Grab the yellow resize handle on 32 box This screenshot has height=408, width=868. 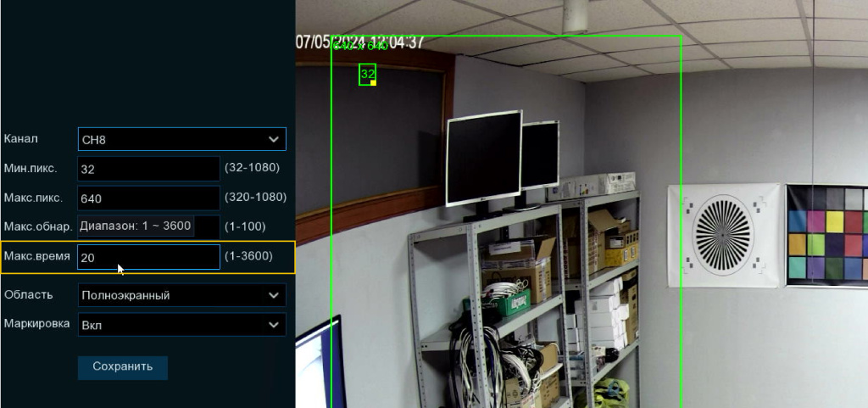click(x=373, y=82)
